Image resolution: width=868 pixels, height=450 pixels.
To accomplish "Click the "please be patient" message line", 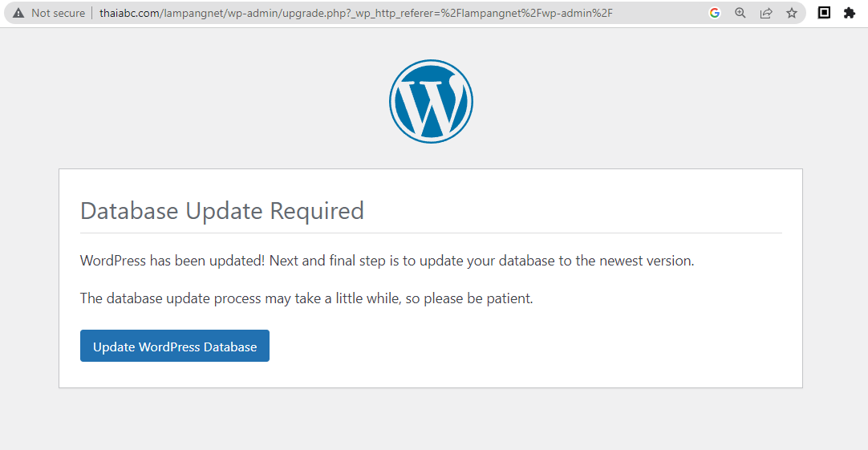I will [306, 298].
